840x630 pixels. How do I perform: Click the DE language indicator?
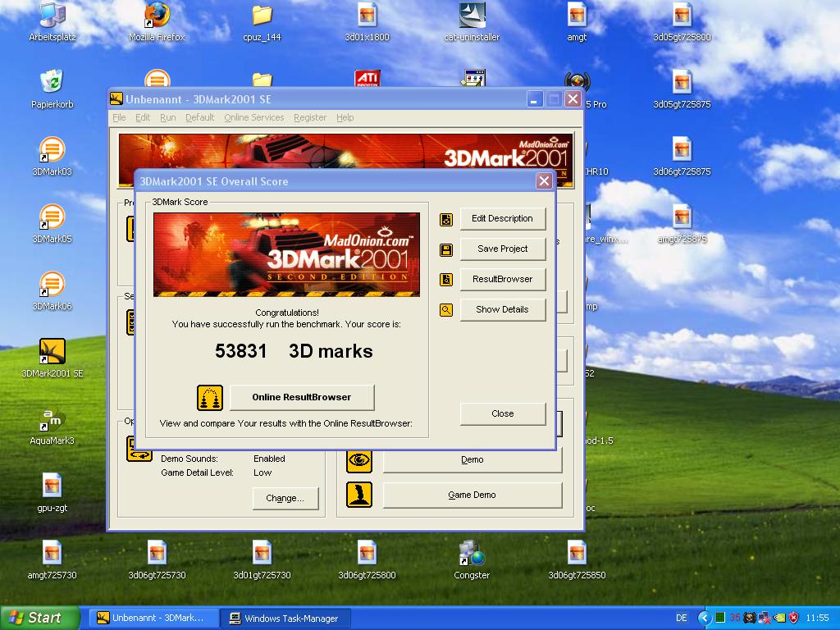pos(682,618)
